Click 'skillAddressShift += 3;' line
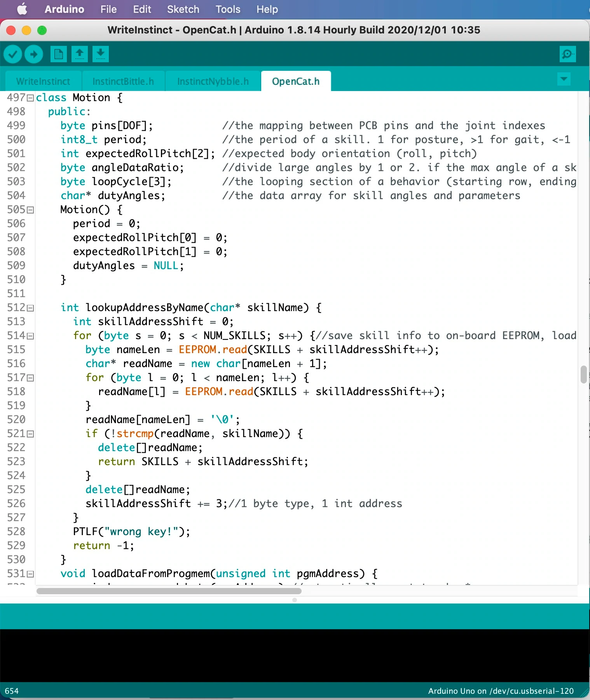Viewport: 590px width, 700px height. [x=156, y=504]
